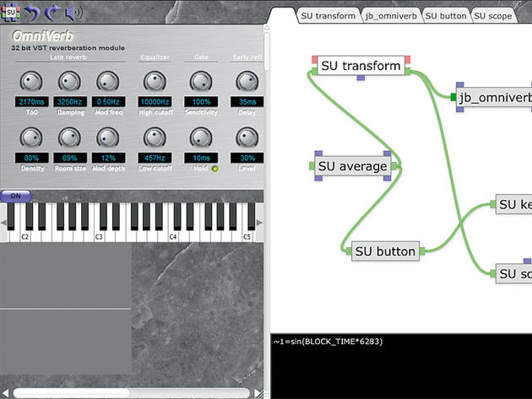The width and height of the screenshot is (532, 399).
Task: Click the right red port on SU transform
Action: (x=408, y=60)
